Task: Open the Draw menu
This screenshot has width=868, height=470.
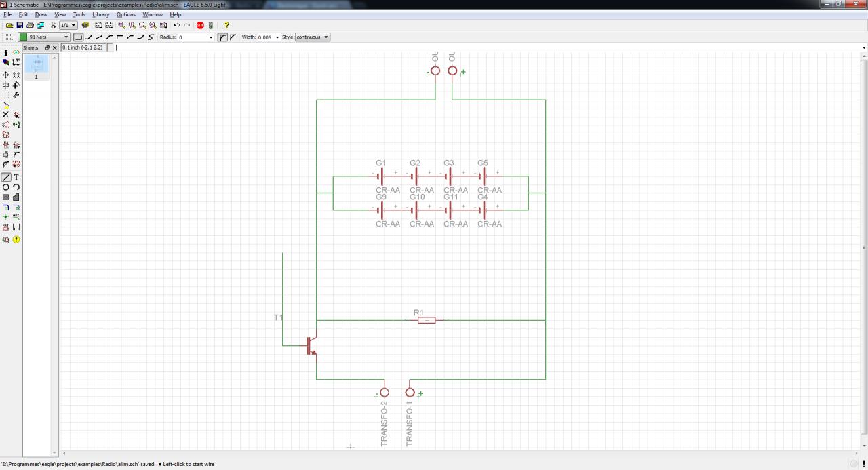Action: pyautogui.click(x=41, y=14)
